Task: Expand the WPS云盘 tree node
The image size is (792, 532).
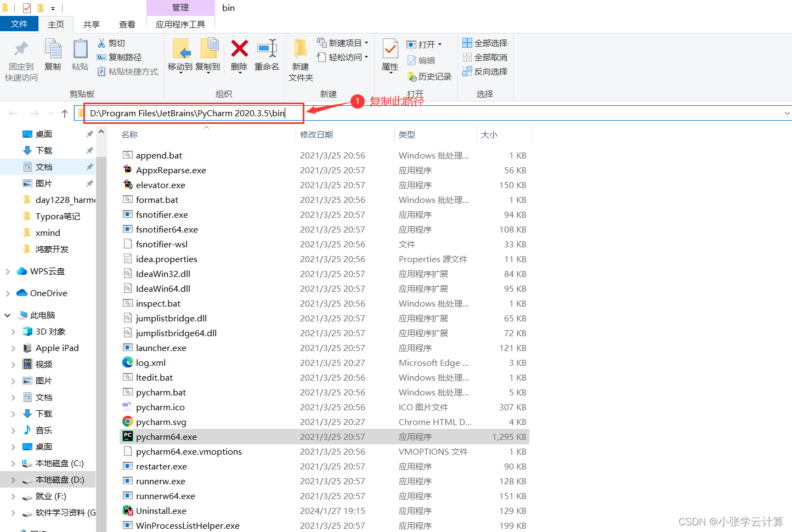Action: point(8,271)
